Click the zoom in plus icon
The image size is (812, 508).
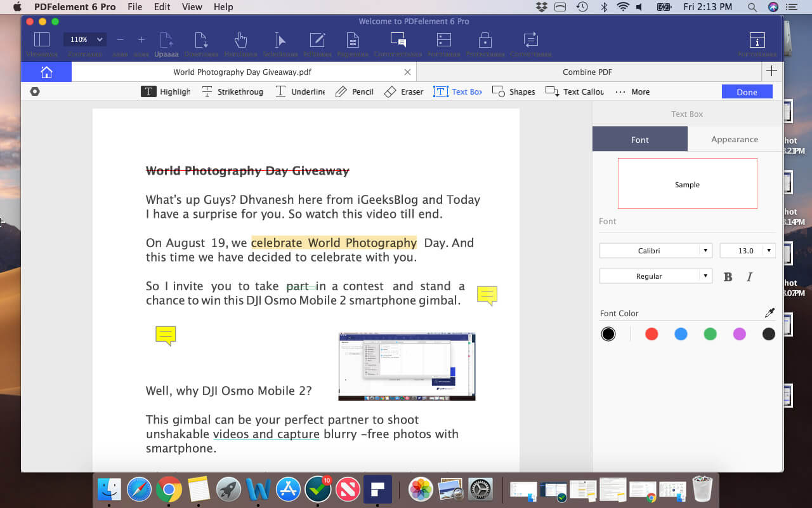pyautogui.click(x=141, y=39)
